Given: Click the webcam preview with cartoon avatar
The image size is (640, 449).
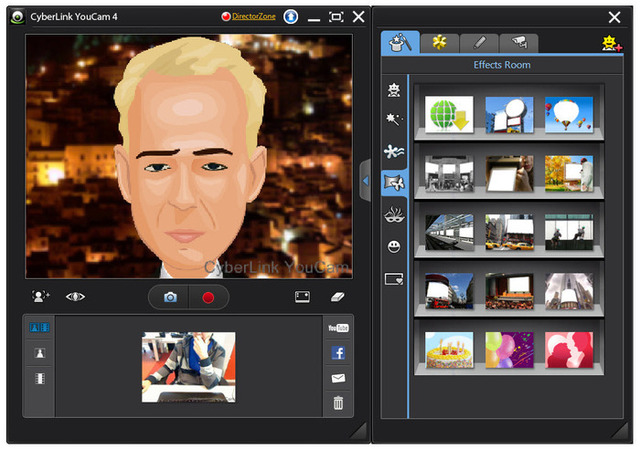Looking at the screenshot, I should tap(189, 156).
